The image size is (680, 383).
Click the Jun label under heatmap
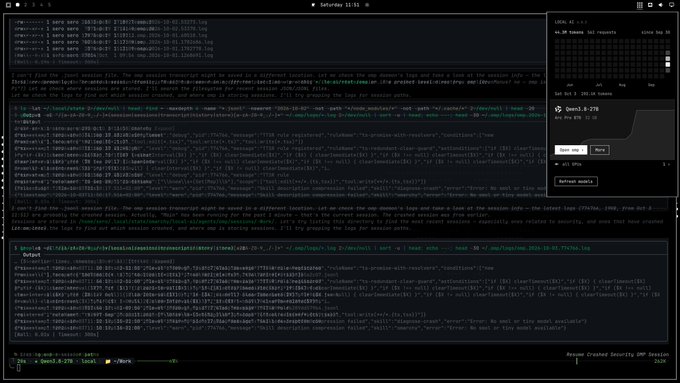[x=569, y=85]
